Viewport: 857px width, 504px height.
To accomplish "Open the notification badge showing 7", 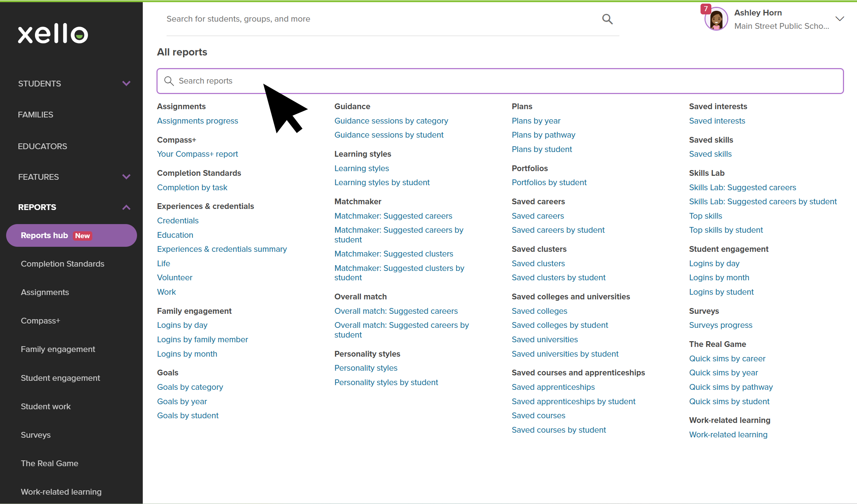I will point(706,9).
